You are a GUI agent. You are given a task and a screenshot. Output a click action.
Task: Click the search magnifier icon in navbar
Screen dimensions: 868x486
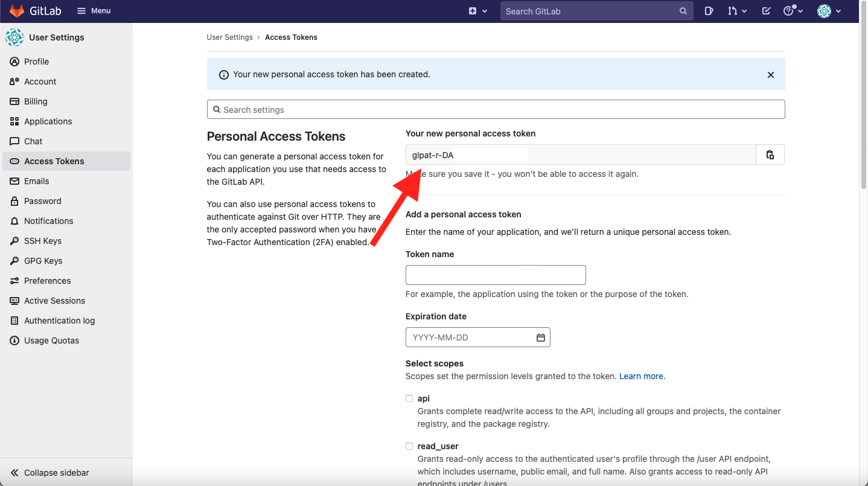point(683,11)
